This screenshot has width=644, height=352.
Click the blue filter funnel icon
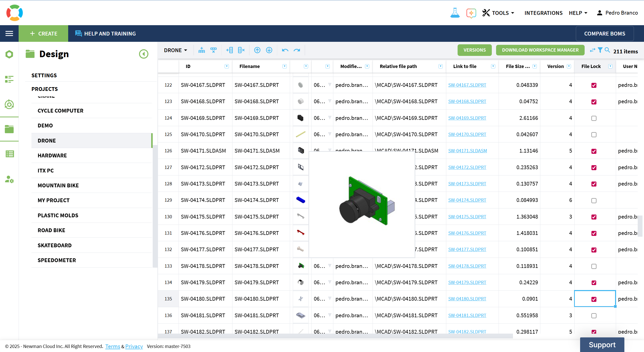click(600, 50)
